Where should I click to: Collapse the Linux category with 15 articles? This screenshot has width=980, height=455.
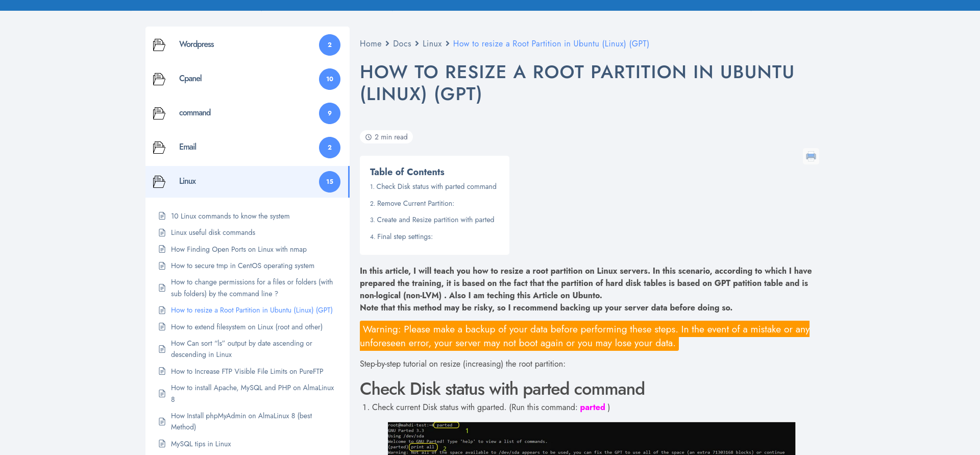330,182
